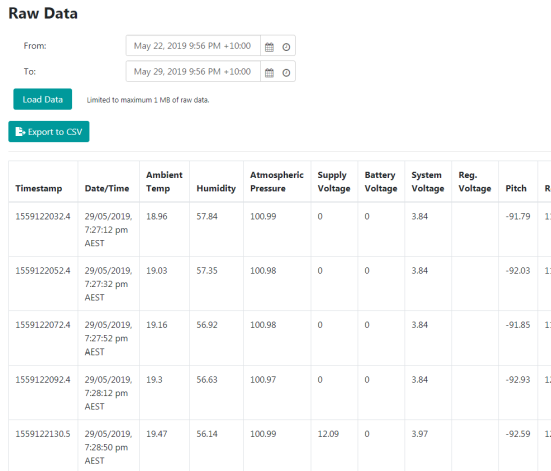This screenshot has width=551, height=471.
Task: Select pitch value -91.85
Action: pos(518,325)
